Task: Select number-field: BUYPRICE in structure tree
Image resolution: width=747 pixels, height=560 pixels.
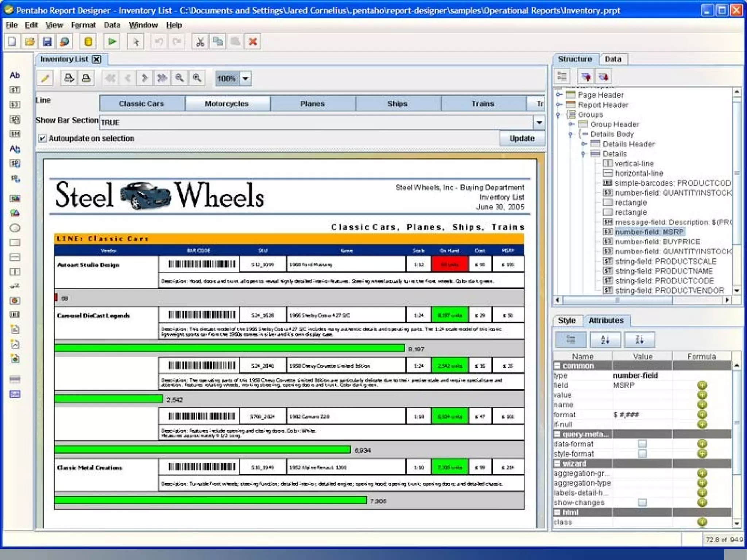Action: click(657, 242)
